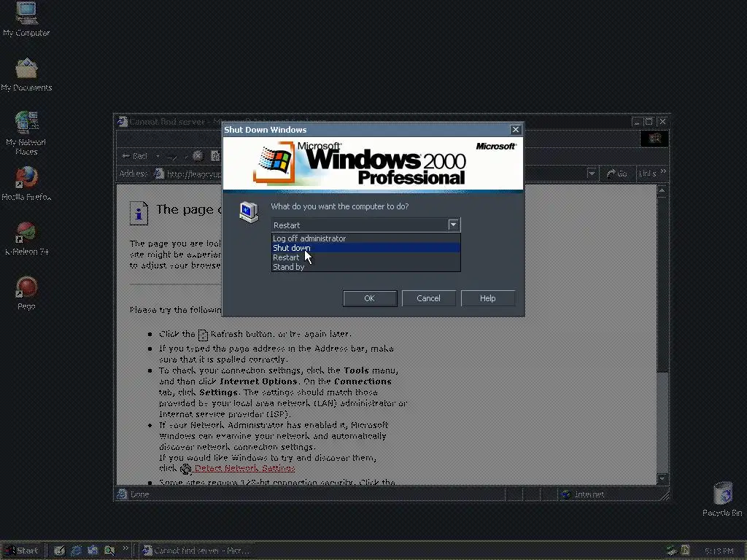This screenshot has height=560, width=747.
Task: Open Outlook Express quick launch icon
Action: tap(93, 551)
